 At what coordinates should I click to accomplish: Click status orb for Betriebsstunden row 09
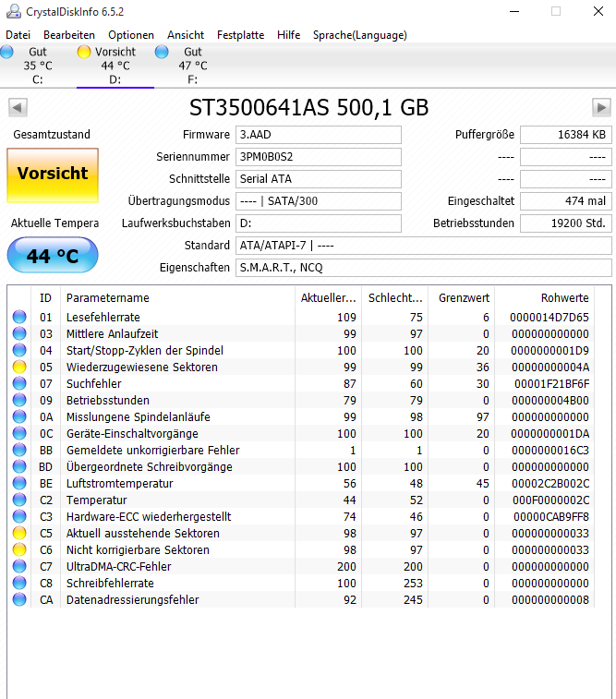19,401
